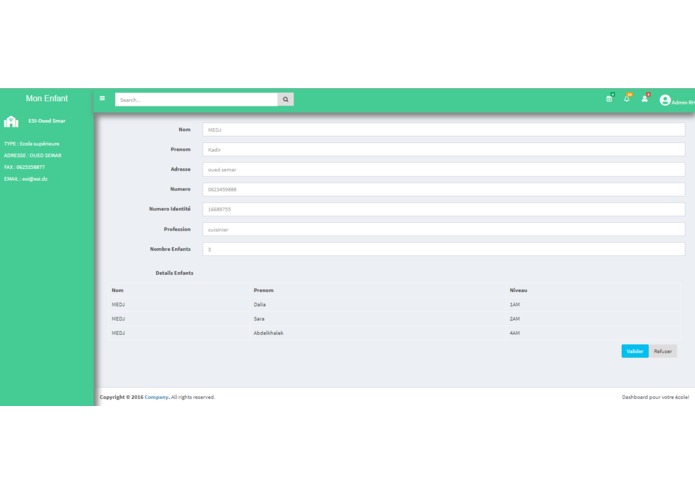The height and width of the screenshot is (494, 695).
Task: Click the Adresse field with oued semar
Action: [444, 170]
